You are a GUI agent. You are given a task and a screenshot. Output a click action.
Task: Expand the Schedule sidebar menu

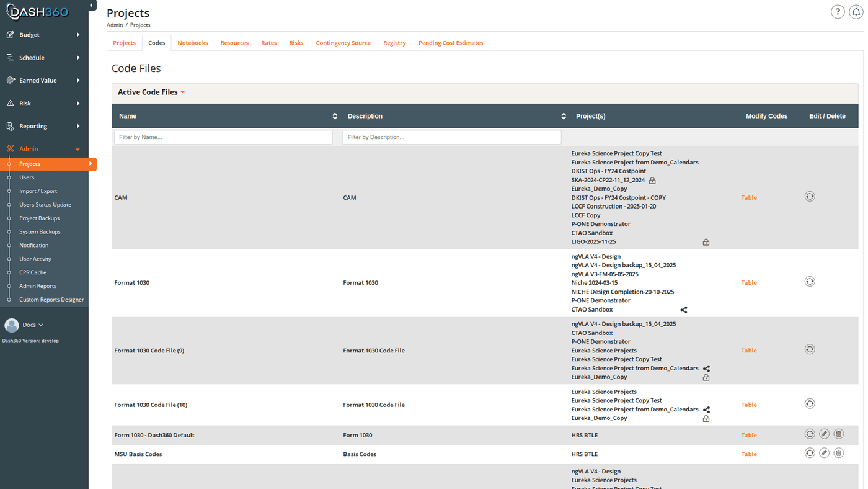44,58
